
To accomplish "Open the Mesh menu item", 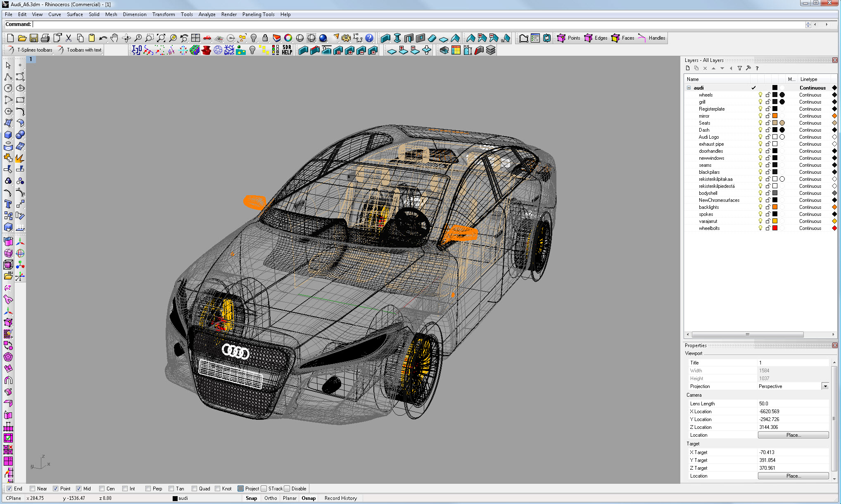I will 111,14.
